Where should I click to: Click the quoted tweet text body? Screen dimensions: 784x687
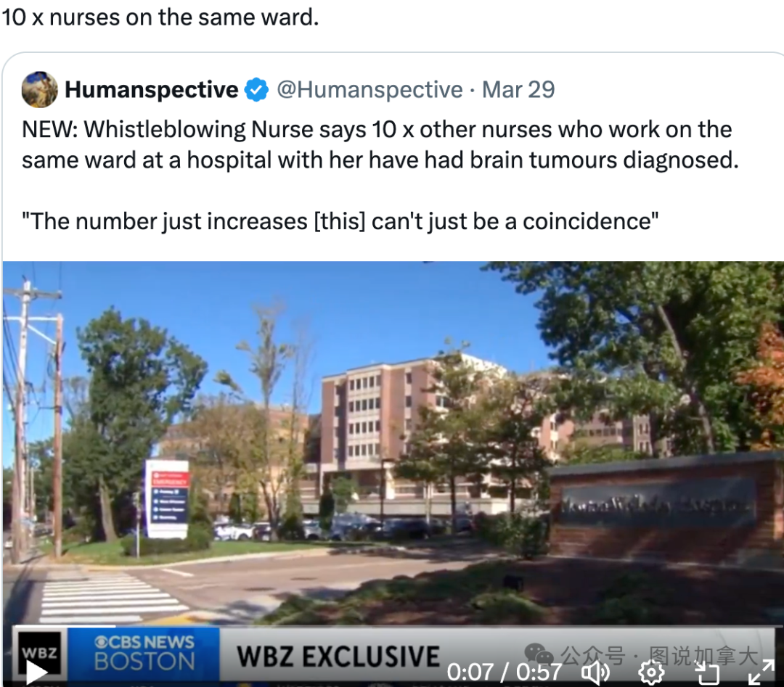click(x=380, y=176)
